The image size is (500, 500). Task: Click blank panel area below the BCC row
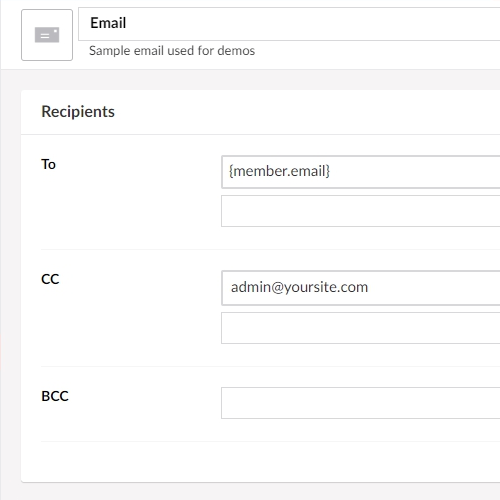pos(260,462)
